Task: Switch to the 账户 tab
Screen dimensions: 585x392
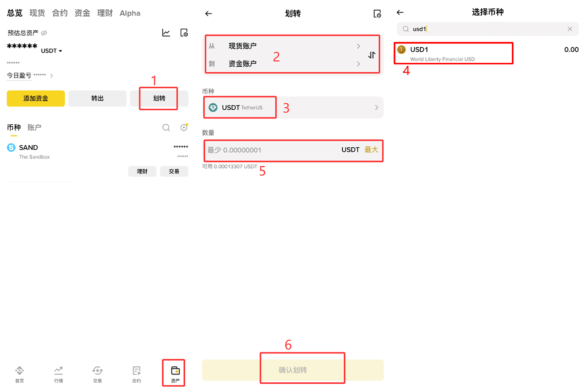Action: 34,127
